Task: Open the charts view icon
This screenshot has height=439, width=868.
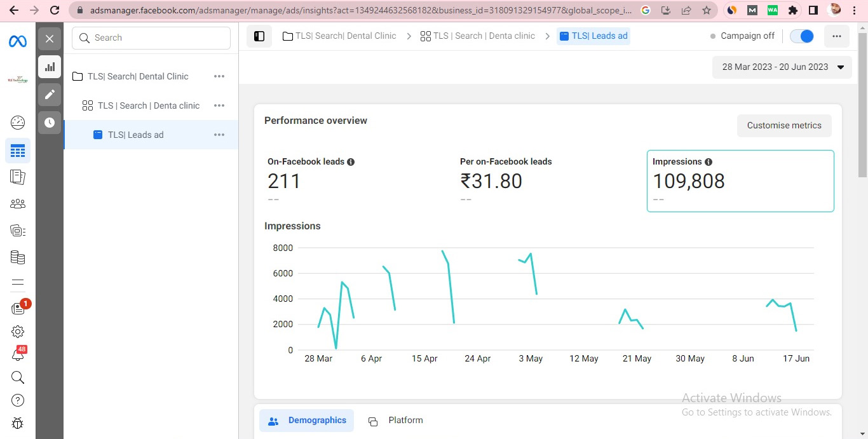Action: pos(50,67)
